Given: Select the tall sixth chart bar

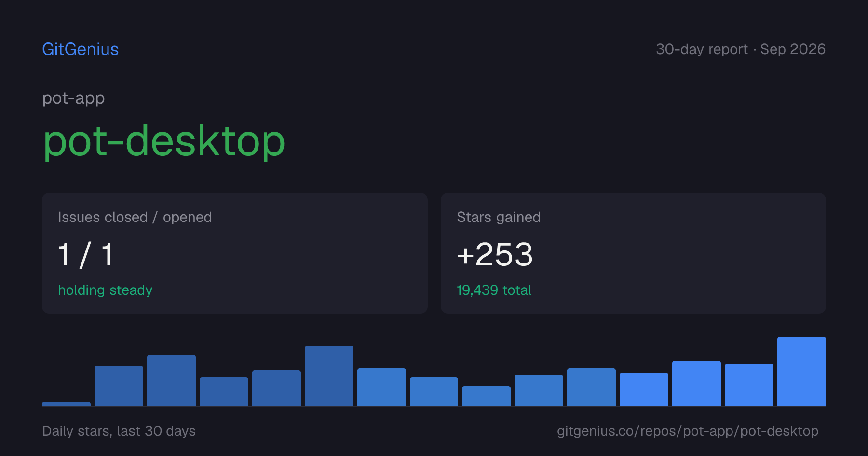Looking at the screenshot, I should pos(329,376).
